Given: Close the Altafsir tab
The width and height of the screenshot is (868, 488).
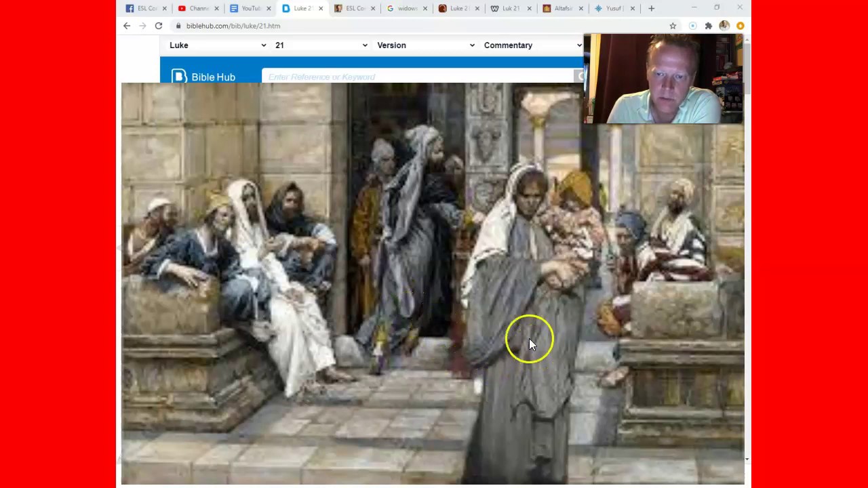Looking at the screenshot, I should point(581,8).
